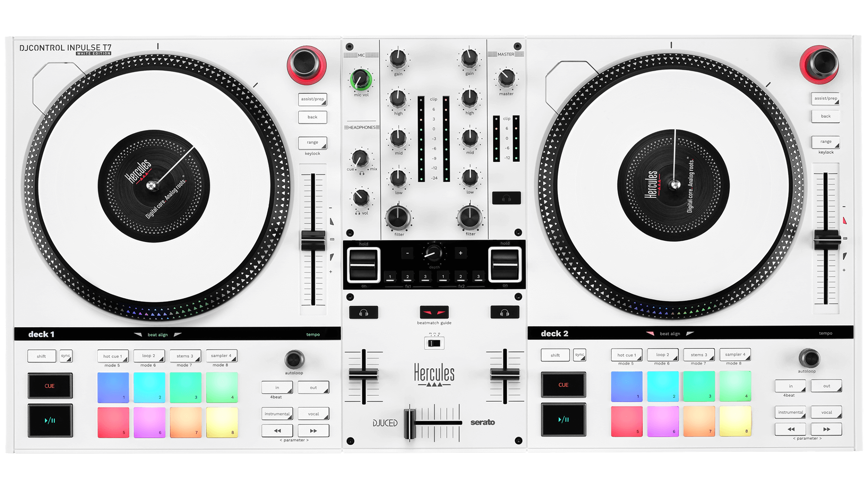Select loop 2 mode on deck 1
This screenshot has width=868, height=488.
point(149,356)
